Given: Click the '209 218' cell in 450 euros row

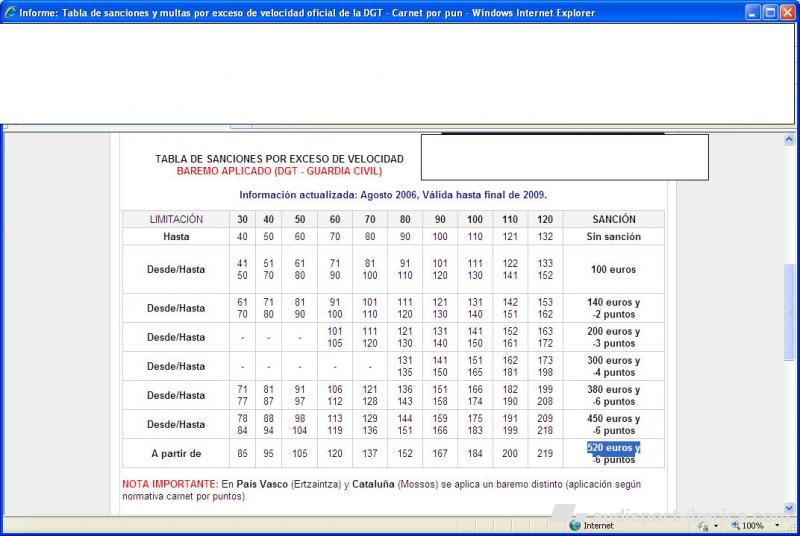Looking at the screenshot, I should (545, 424).
